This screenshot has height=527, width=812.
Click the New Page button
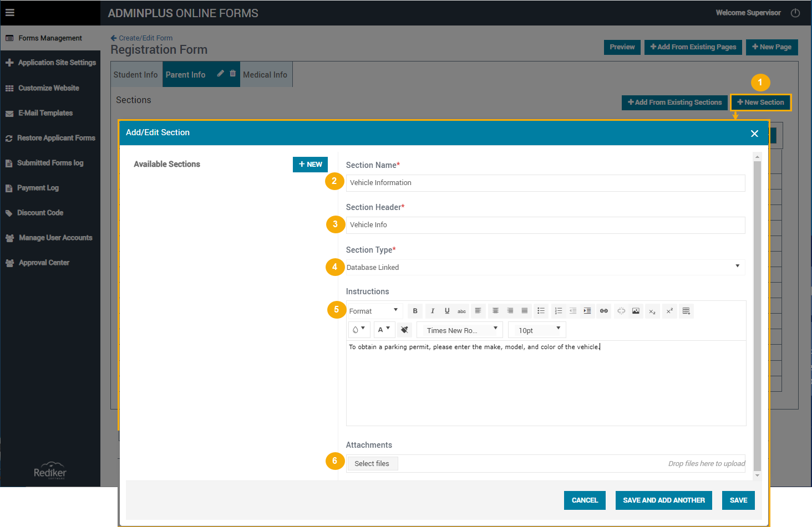[772, 47]
